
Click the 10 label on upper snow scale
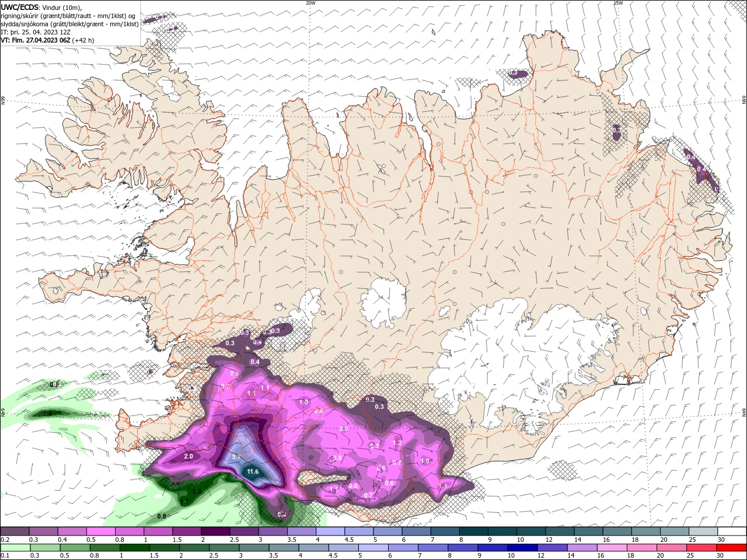pos(520,540)
